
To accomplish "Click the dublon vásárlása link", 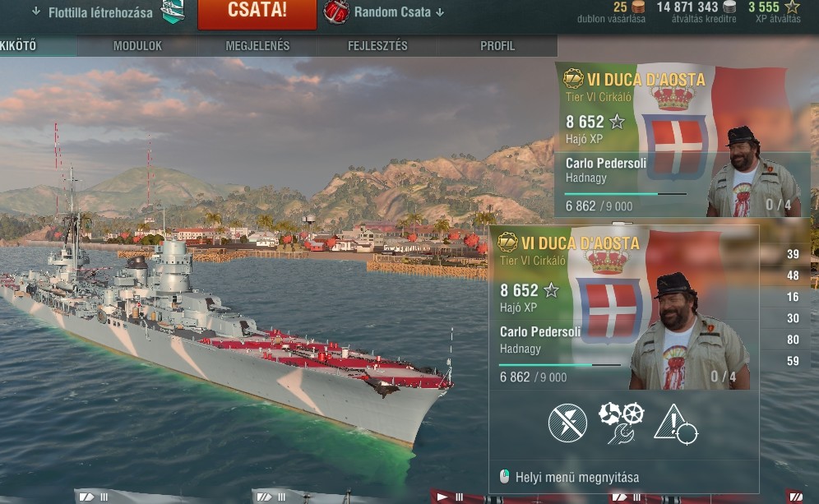I will tap(611, 19).
